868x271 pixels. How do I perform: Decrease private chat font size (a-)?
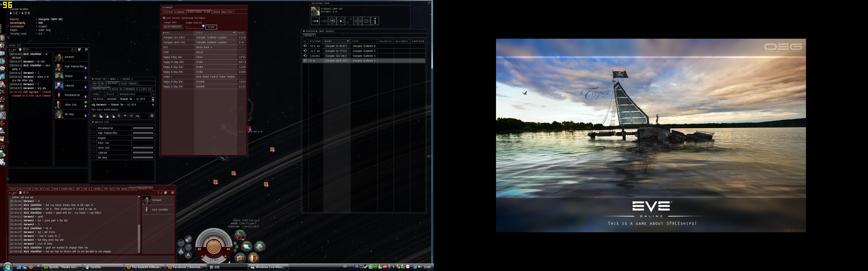tap(10, 193)
